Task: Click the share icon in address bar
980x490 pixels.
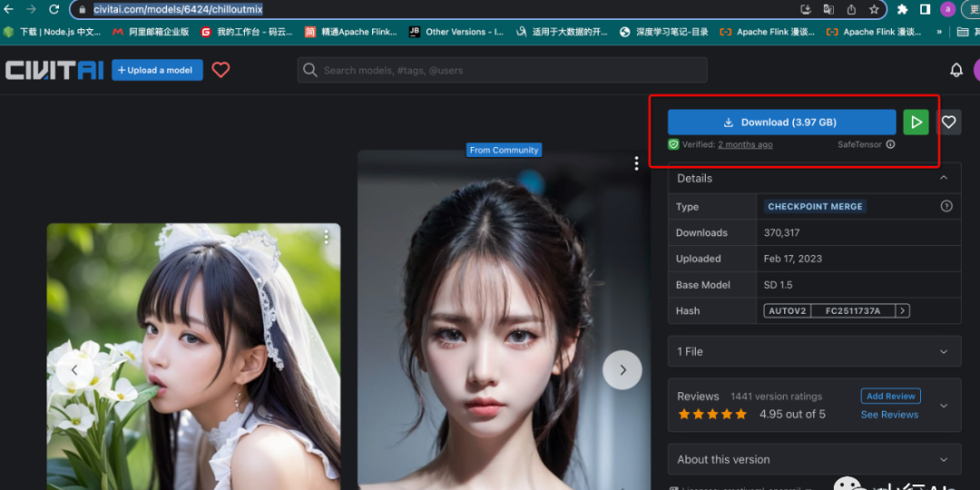Action: pos(851,9)
